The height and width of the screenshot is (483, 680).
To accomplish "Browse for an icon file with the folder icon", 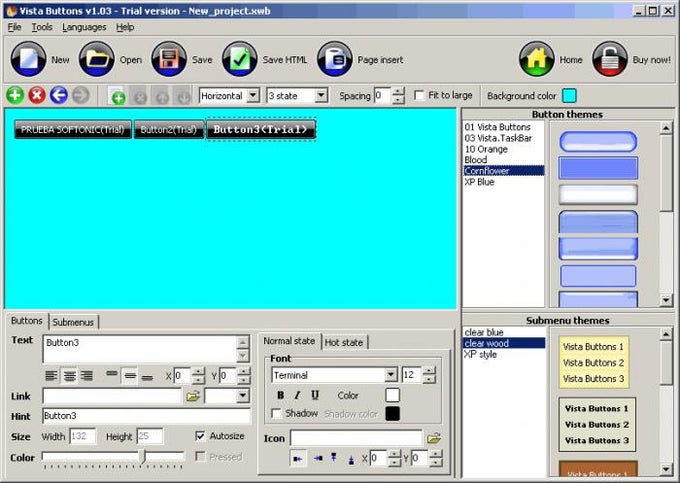I will [434, 438].
